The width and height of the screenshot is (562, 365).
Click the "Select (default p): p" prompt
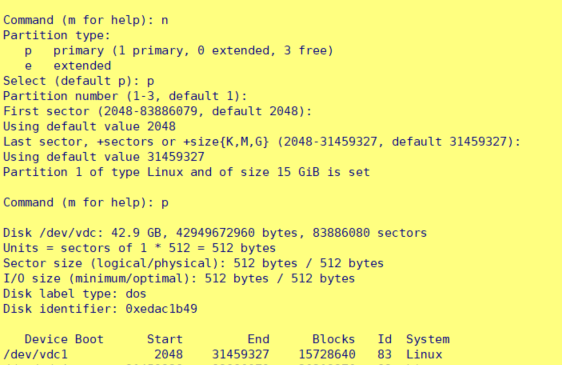(x=79, y=81)
